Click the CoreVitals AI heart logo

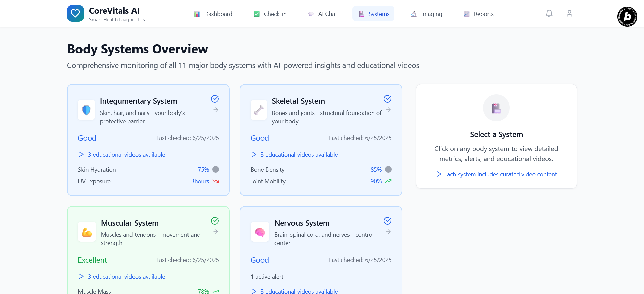point(75,13)
